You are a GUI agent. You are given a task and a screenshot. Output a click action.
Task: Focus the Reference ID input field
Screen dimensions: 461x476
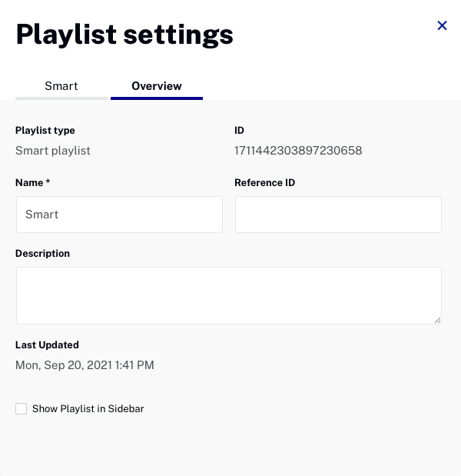[338, 215]
